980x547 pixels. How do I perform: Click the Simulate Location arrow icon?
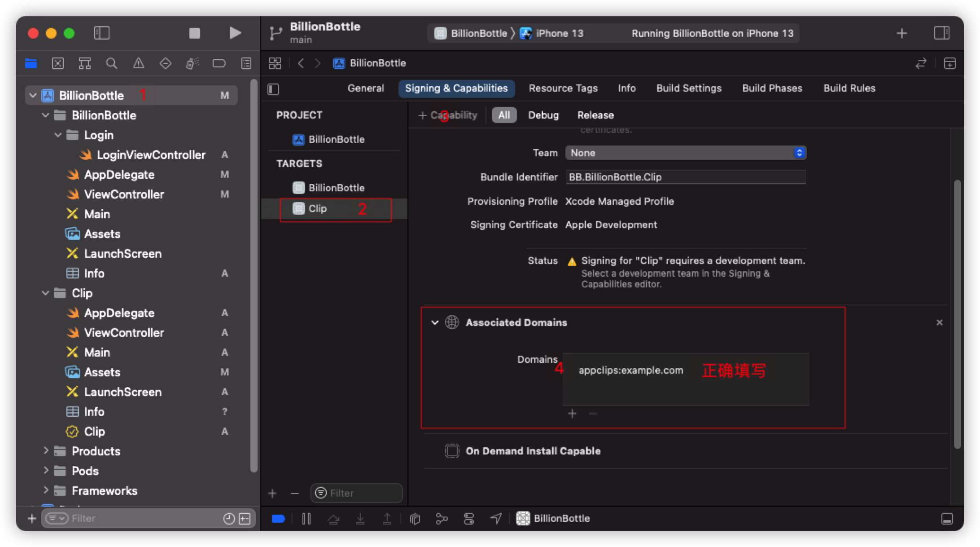tap(495, 519)
